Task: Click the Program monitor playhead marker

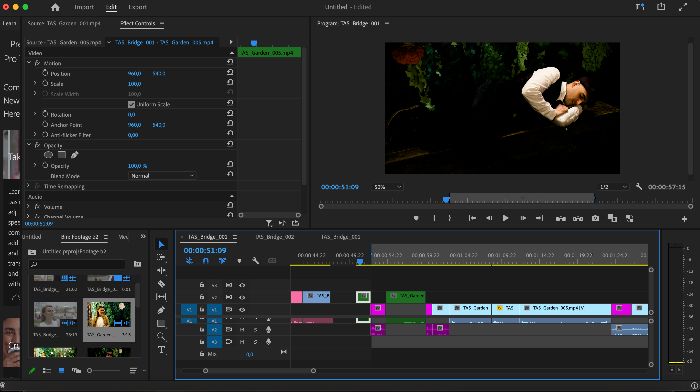Action: 446,200
